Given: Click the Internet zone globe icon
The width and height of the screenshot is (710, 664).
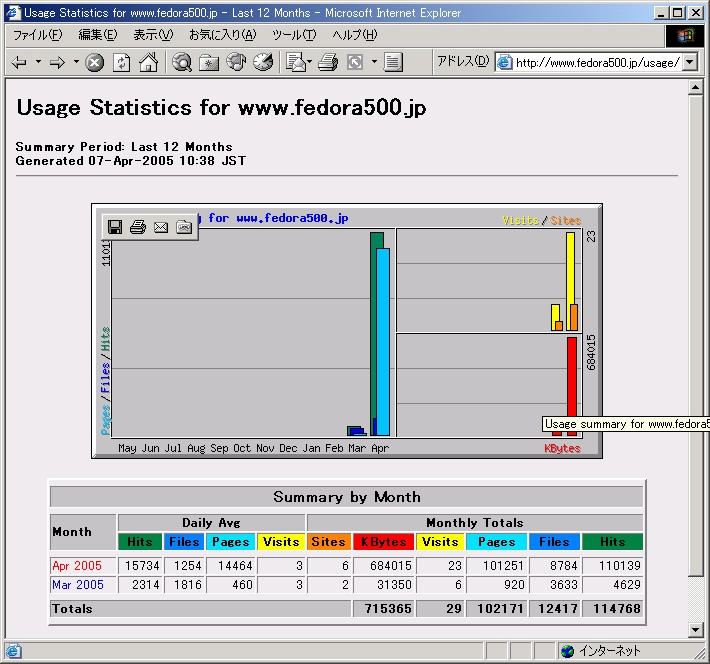Looking at the screenshot, I should 567,651.
